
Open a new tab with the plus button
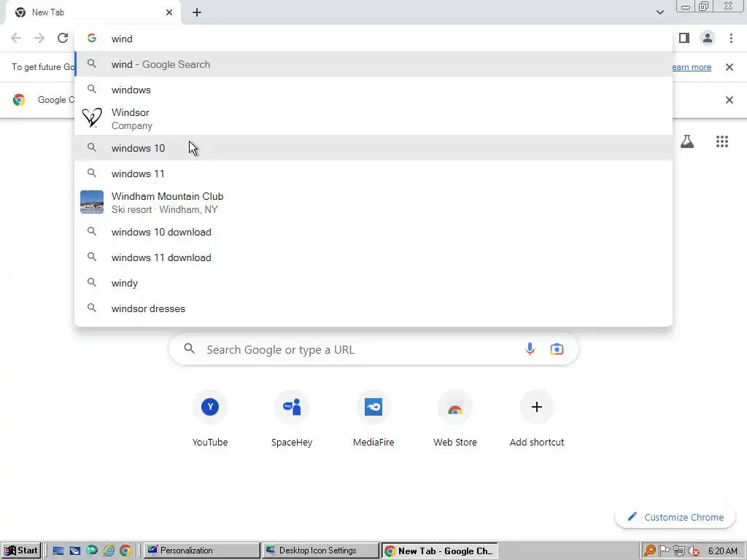coord(197,12)
